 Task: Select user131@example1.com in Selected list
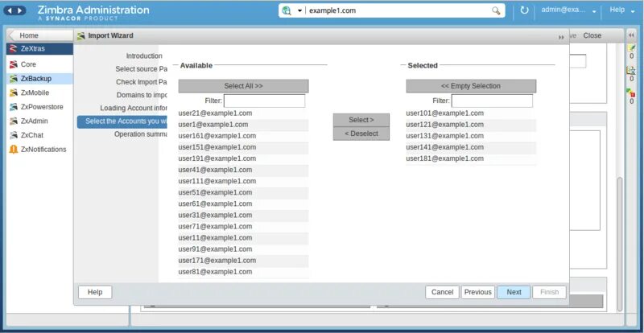click(x=471, y=136)
